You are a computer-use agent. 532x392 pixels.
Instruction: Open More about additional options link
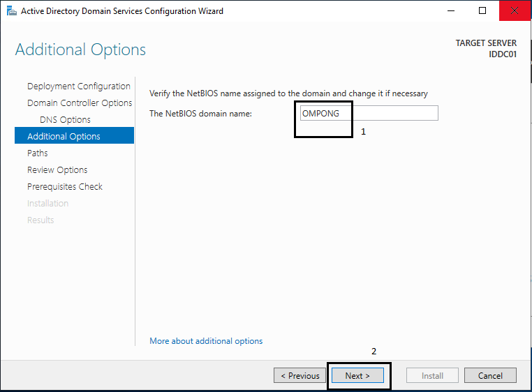[206, 341]
